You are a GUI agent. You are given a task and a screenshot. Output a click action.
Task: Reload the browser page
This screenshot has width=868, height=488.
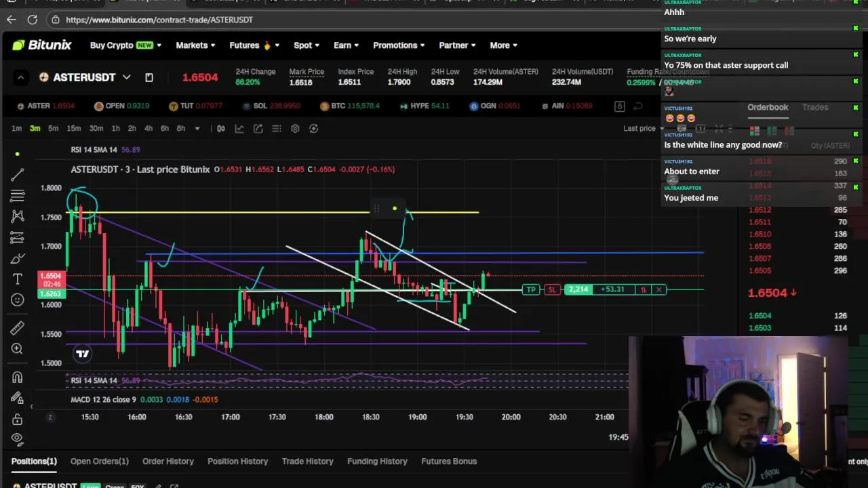[32, 20]
